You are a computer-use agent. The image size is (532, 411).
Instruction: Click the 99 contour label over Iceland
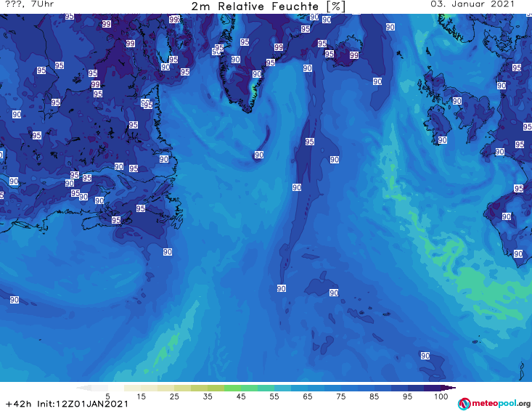[x=354, y=55]
